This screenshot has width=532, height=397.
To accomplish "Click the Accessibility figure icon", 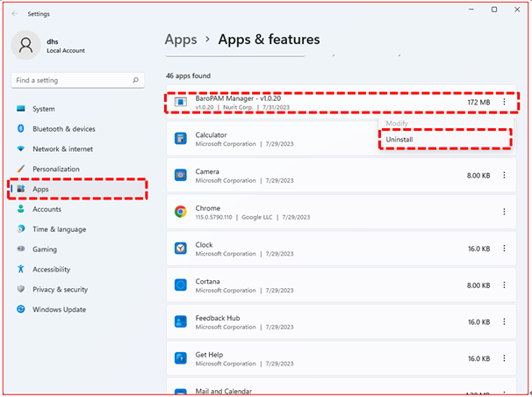I will tap(21, 269).
